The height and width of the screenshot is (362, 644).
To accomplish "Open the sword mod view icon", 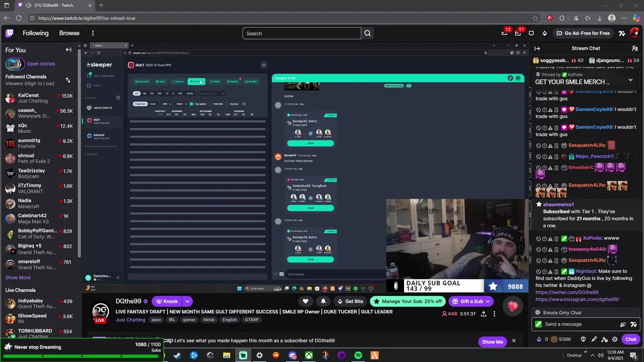I will [594, 339].
